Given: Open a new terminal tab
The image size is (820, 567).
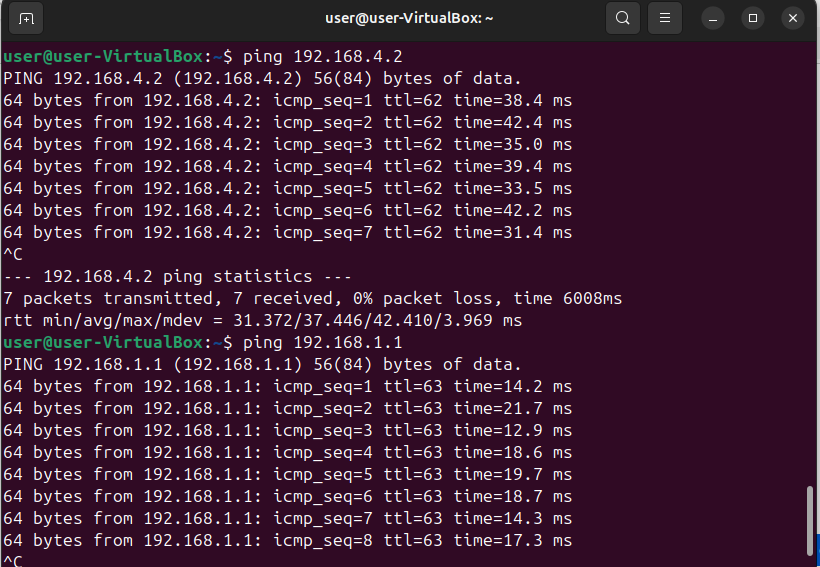Looking at the screenshot, I should (26, 18).
